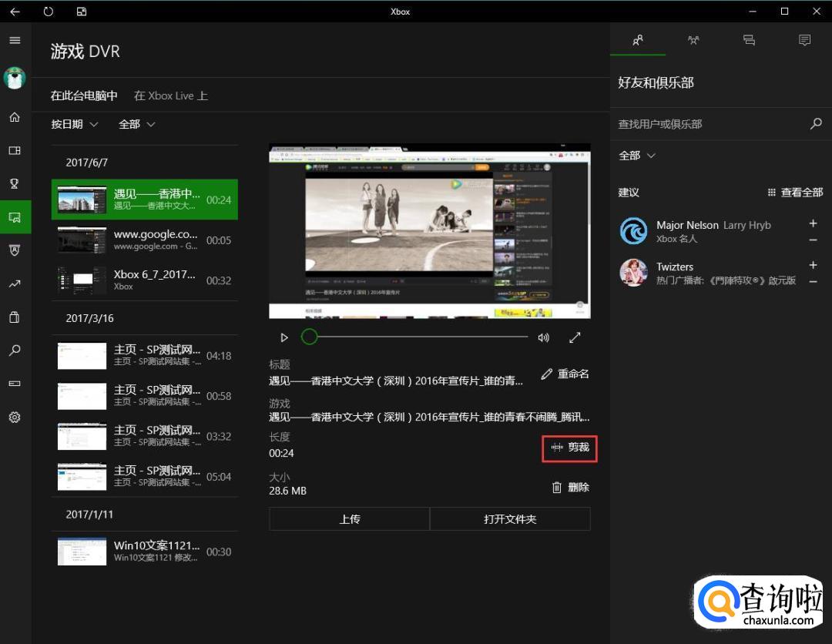Open Settings gear in the sidebar
Viewport: 832px width, 644px height.
[x=15, y=418]
